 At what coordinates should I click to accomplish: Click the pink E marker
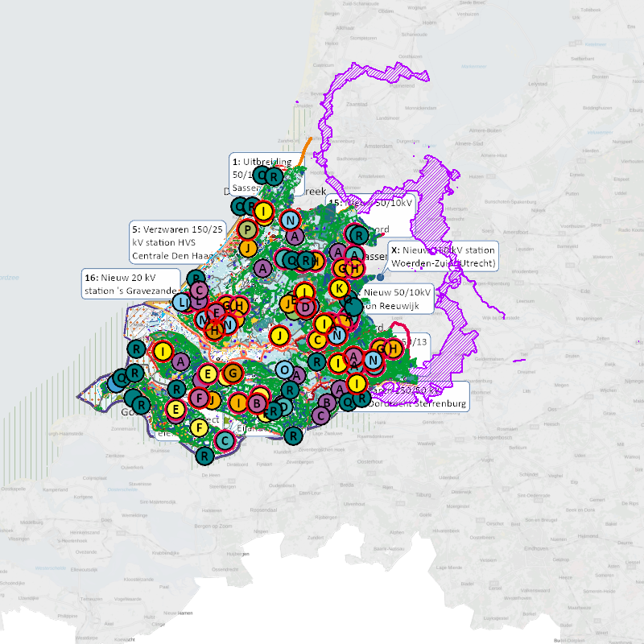pos(216,312)
